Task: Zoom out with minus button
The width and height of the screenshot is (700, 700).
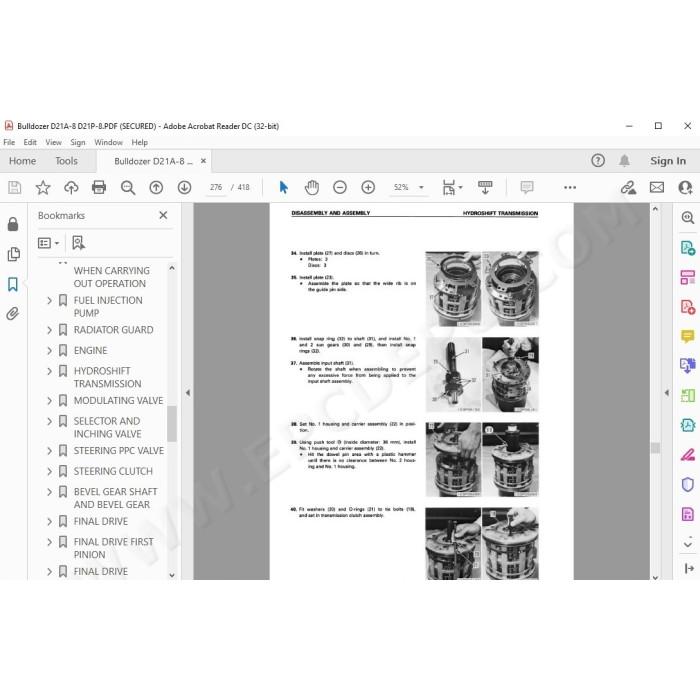Action: (340, 187)
